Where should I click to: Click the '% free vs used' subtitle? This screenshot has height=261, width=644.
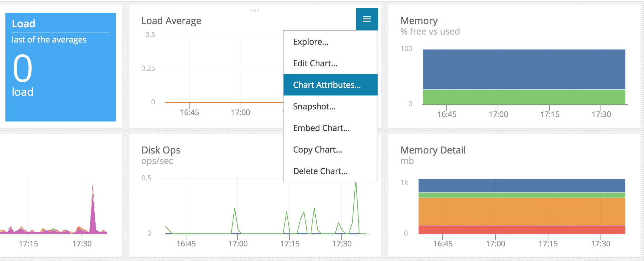point(430,31)
